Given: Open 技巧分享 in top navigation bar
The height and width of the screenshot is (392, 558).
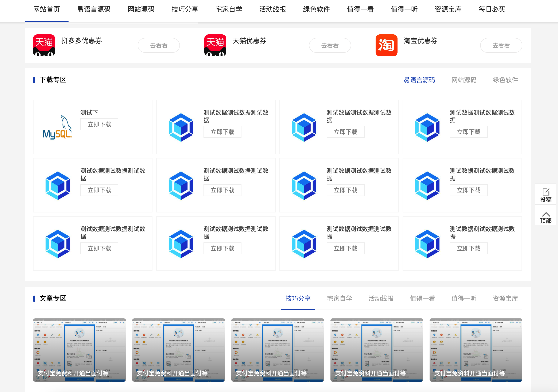Looking at the screenshot, I should tap(185, 9).
